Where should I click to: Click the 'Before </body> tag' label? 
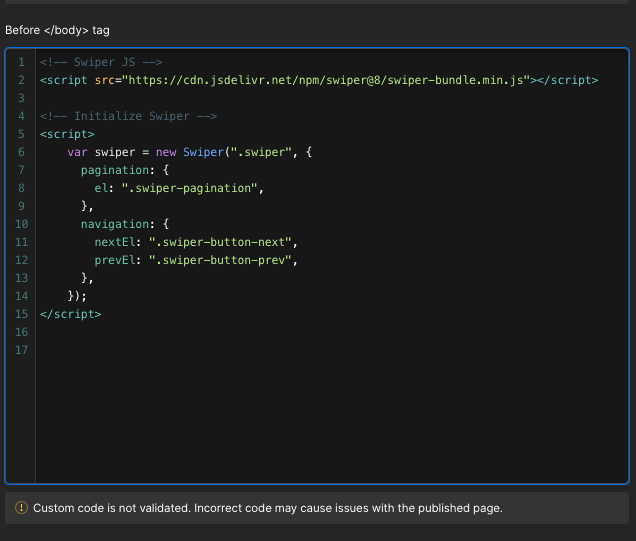(57, 30)
